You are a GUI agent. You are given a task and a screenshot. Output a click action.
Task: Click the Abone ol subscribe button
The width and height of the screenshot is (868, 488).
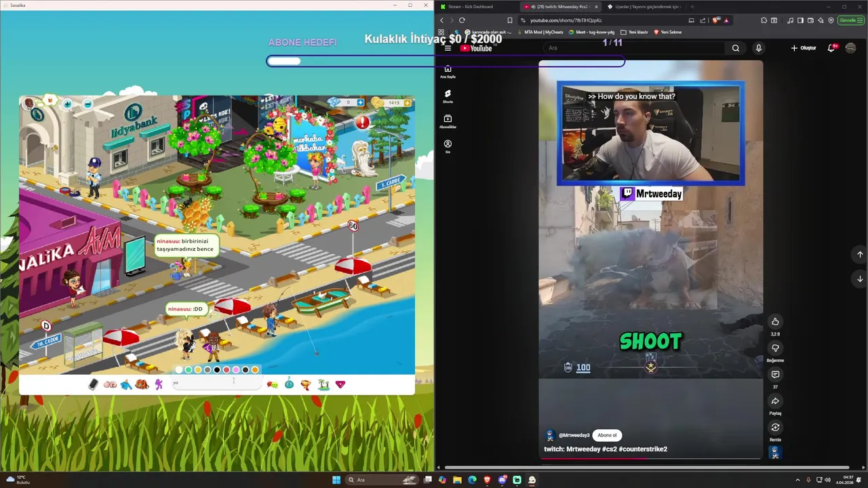pos(607,435)
